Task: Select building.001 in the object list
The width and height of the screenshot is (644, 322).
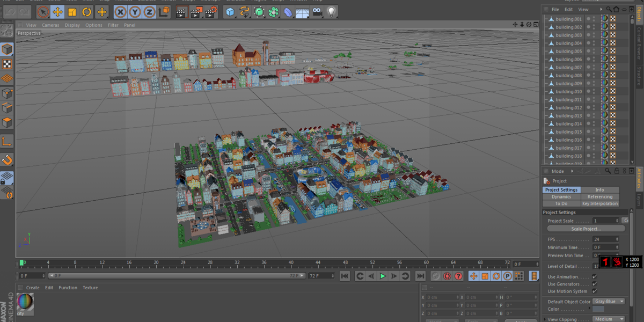Action: coord(568,19)
